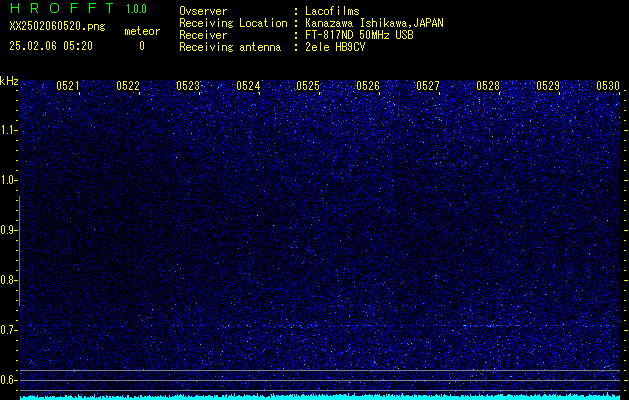Image resolution: width=629 pixels, height=400 pixels.
Task: Click time marker 0524
Action: 248,86
